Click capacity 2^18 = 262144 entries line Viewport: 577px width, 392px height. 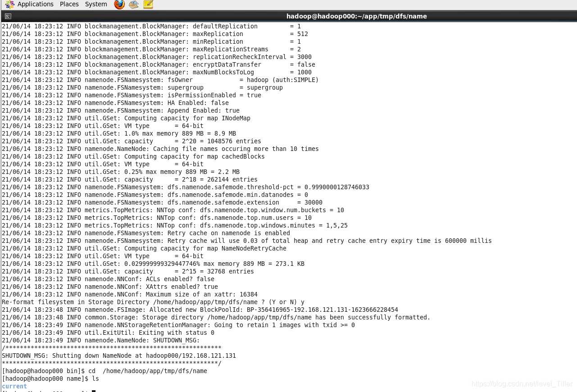coord(130,179)
